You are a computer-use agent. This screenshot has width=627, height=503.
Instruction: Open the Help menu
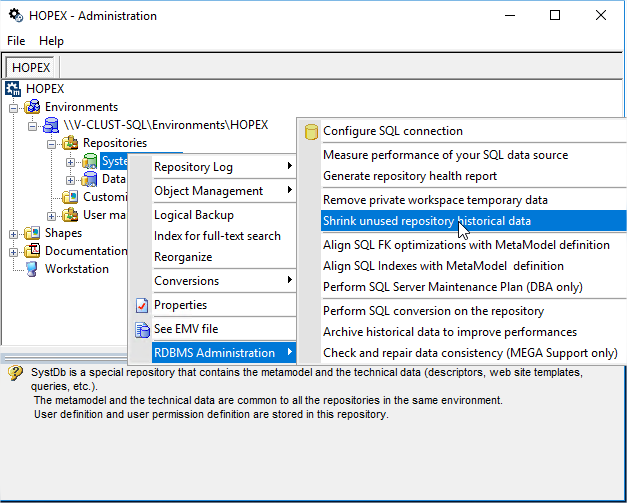[51, 41]
